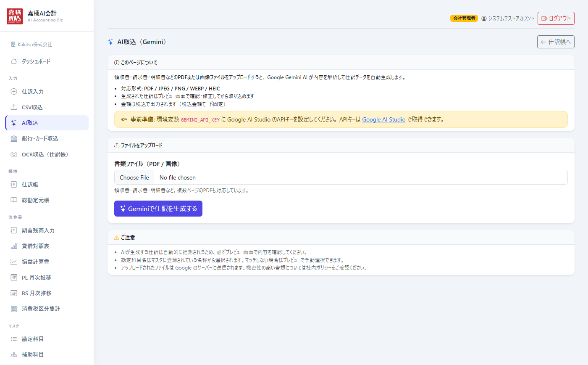Click the 損益計算書 line chart icon
Viewport: 588px width, 365px height.
[x=14, y=262]
